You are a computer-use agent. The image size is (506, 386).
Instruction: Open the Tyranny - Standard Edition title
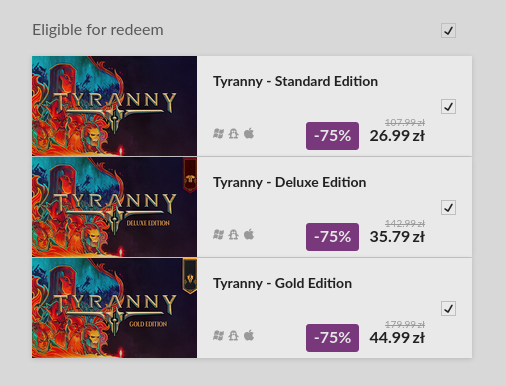295,82
